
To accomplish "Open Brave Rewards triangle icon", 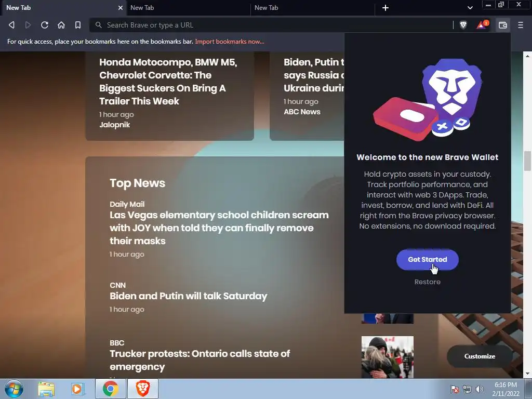I will pos(483,25).
